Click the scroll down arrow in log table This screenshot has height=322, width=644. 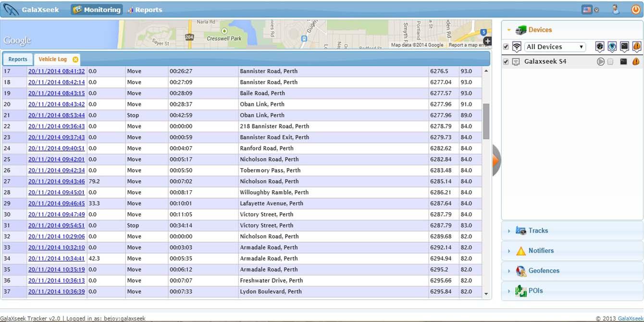(486, 294)
